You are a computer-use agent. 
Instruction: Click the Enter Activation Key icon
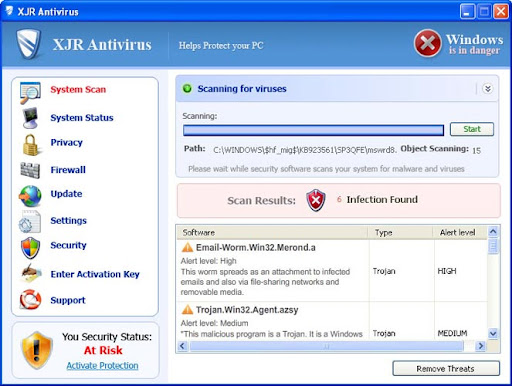[31, 273]
